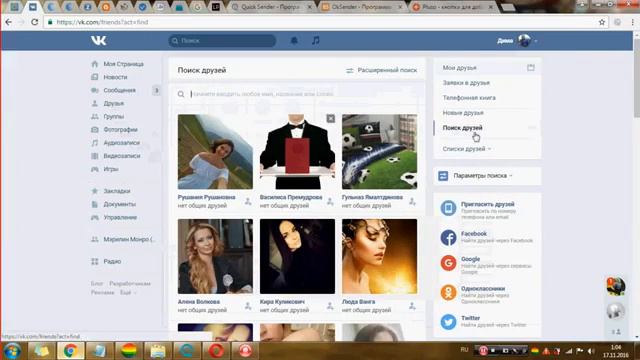The height and width of the screenshot is (360, 640).
Task: Add Рушания Рушановна as friend icon
Action: tap(248, 201)
